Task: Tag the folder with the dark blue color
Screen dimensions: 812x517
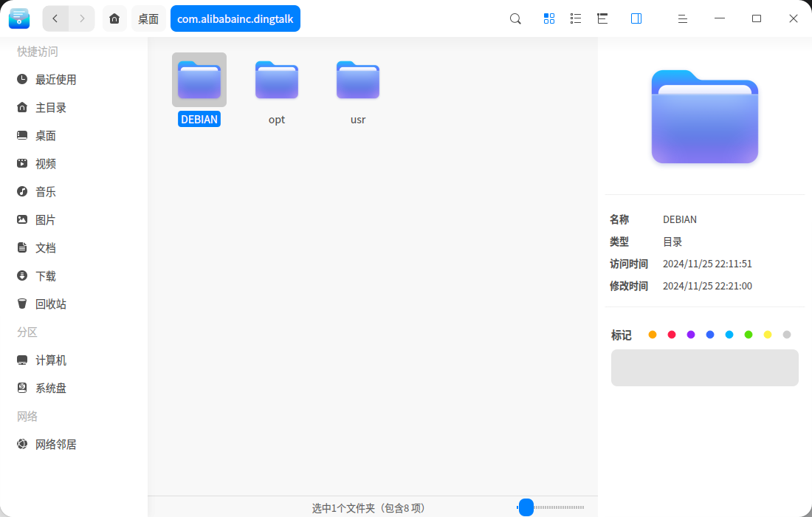Action: pos(710,335)
